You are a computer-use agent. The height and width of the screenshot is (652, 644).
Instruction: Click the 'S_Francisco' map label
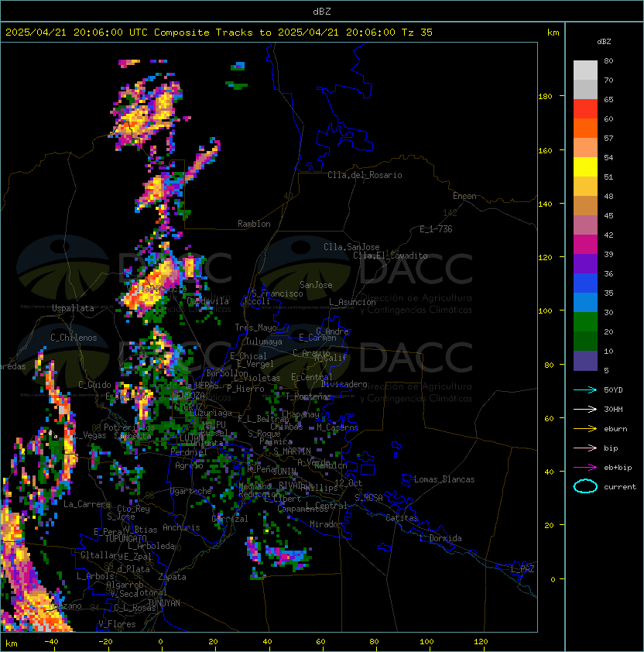277,293
